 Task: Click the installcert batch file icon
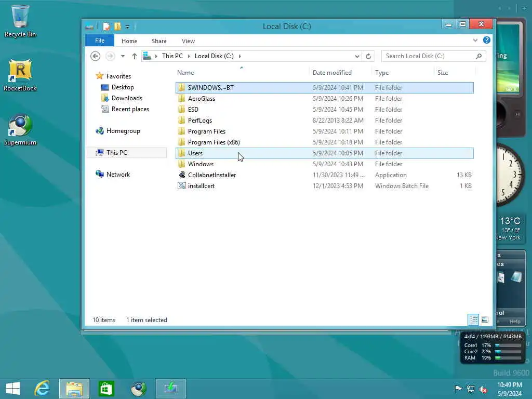(182, 185)
